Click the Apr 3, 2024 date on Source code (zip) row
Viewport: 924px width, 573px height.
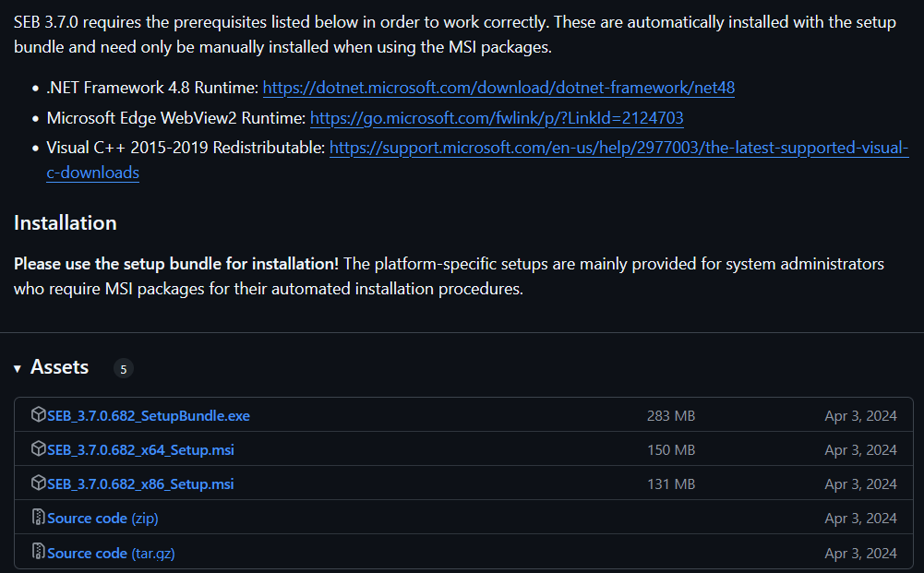point(861,519)
